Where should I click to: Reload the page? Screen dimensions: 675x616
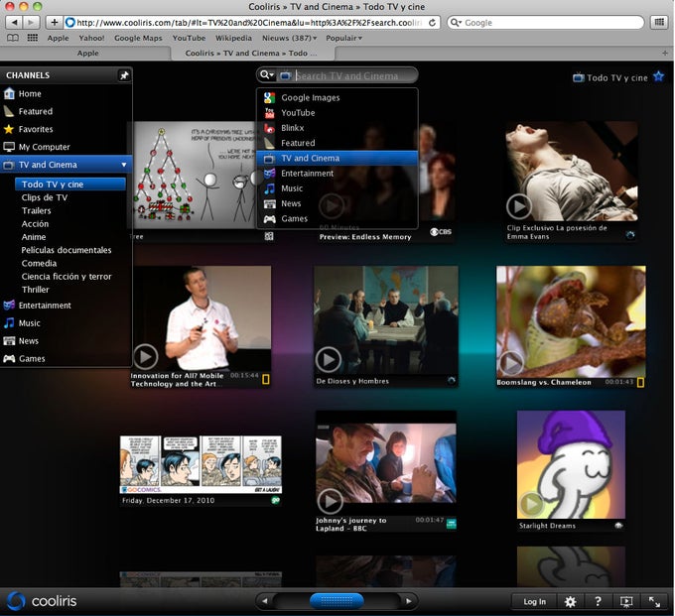pos(432,23)
